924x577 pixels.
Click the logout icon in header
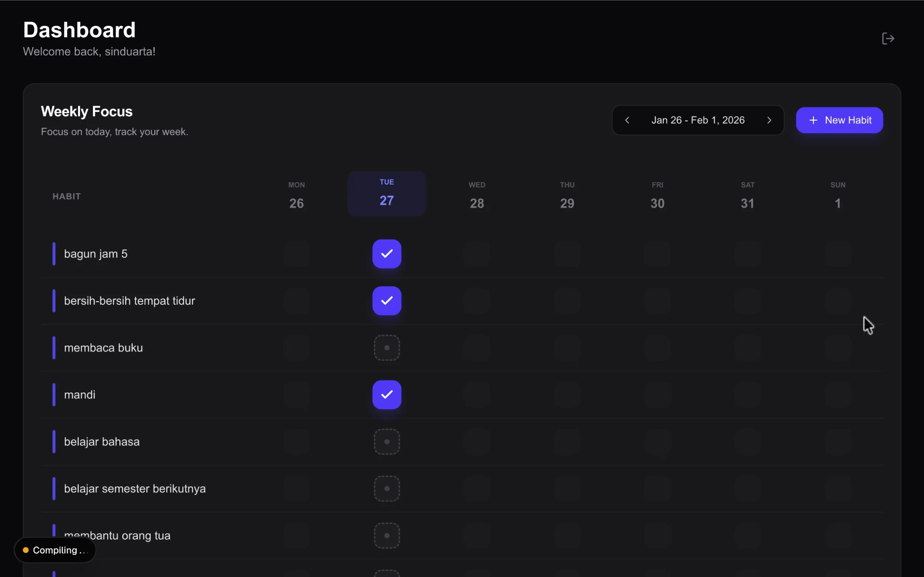click(888, 39)
